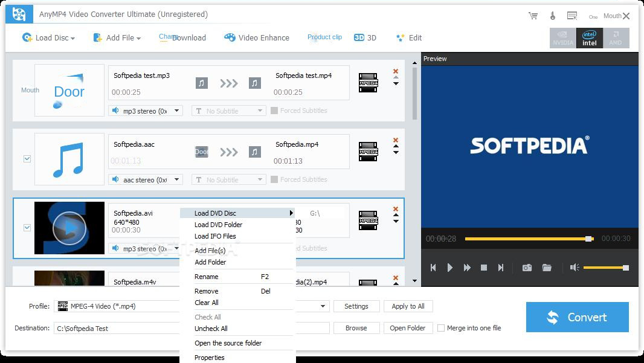Open aac stereo audio track dropdown
Screen dimensions: 644x363
click(x=146, y=179)
